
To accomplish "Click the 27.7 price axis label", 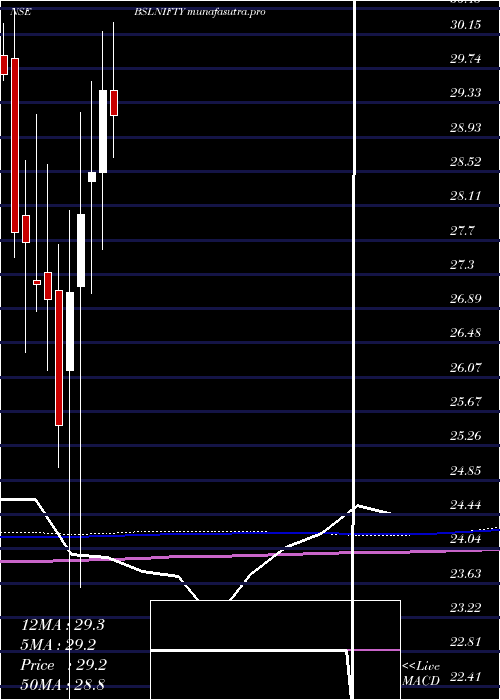I will point(462,230).
